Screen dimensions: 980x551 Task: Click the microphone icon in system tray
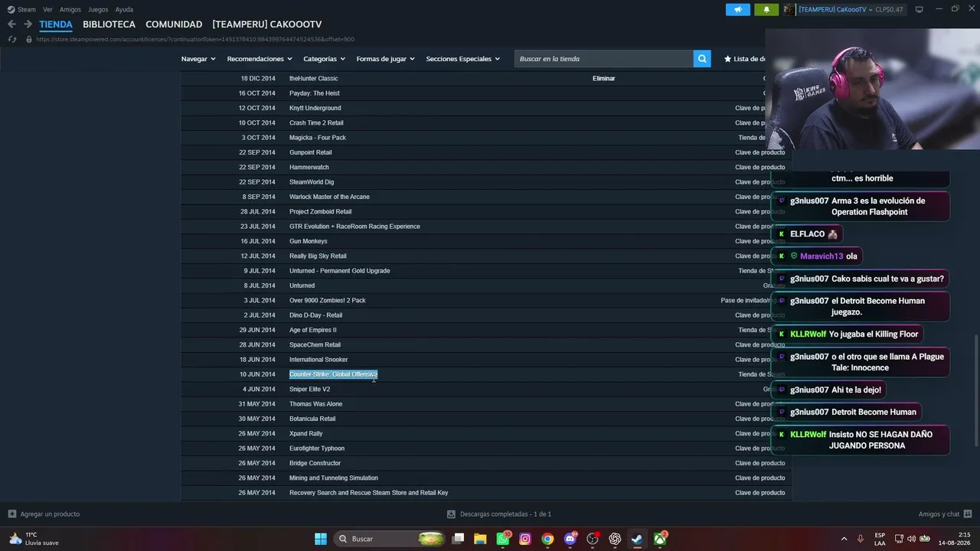click(861, 539)
